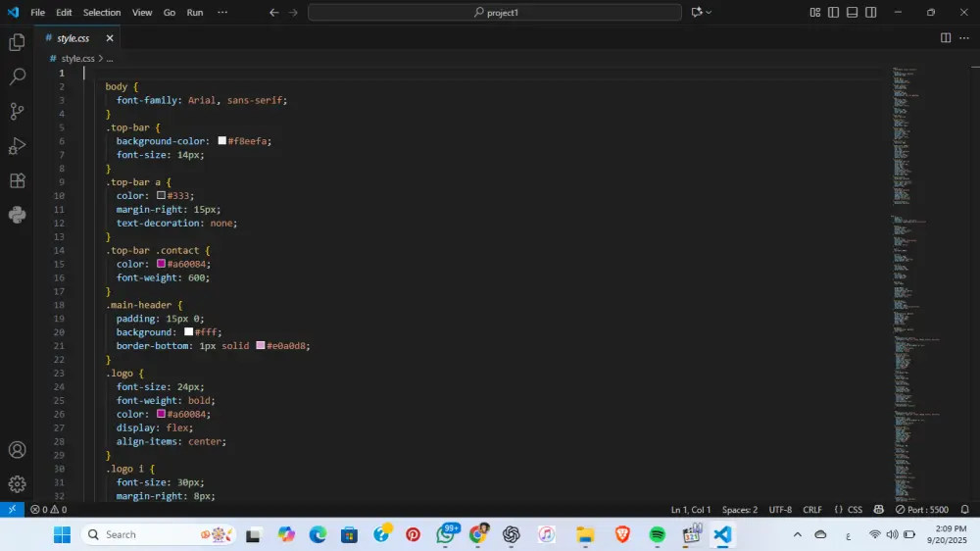Open WhatsApp from the taskbar
The width and height of the screenshot is (980, 551).
447,534
